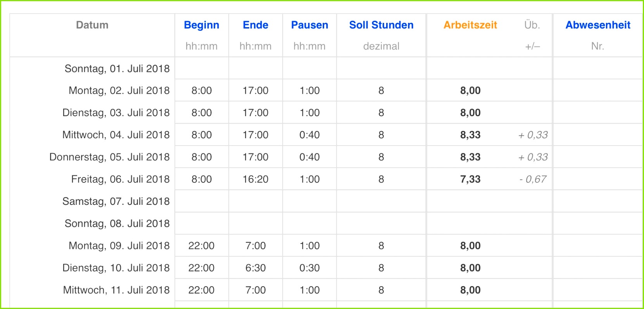
Task: Click Ende time 6:30 on Dienstag, 10. Juli
Action: click(x=256, y=268)
